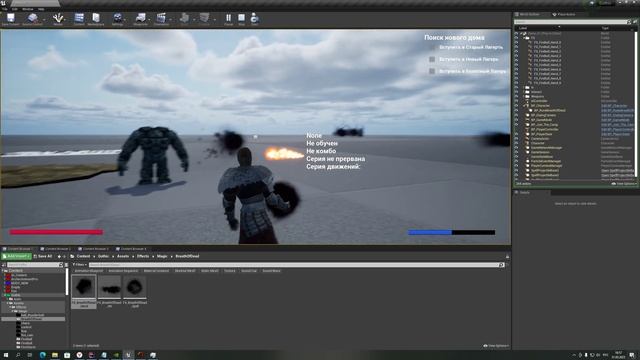Click the Compile toolbar icon
Viewport: 640px width, 360px height.
point(204,19)
